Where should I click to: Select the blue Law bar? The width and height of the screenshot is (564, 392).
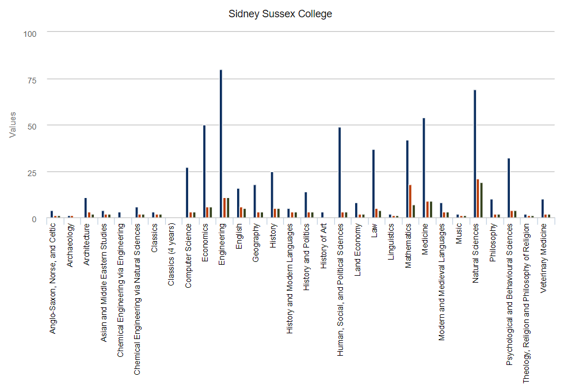(x=374, y=184)
